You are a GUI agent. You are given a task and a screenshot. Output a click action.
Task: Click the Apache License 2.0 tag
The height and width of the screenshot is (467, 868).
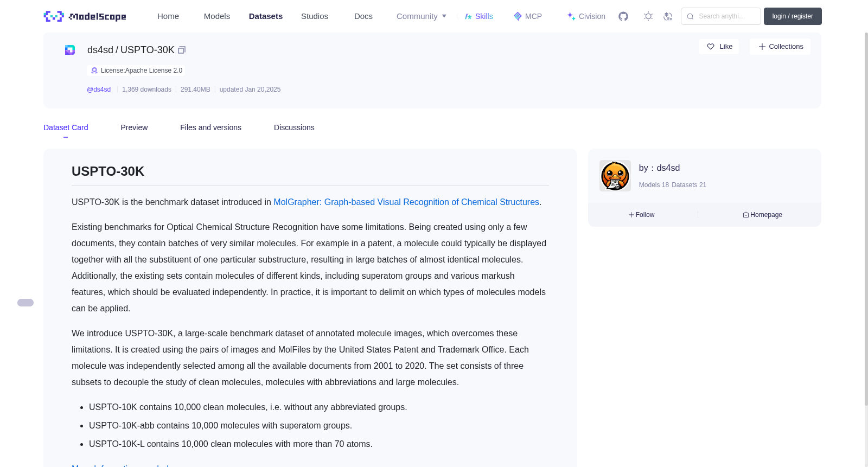click(136, 71)
